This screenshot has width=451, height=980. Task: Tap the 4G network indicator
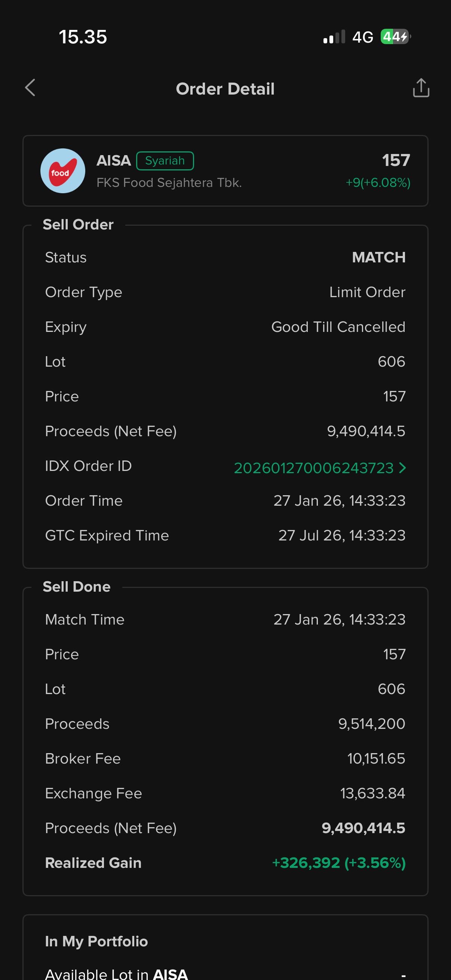click(362, 37)
